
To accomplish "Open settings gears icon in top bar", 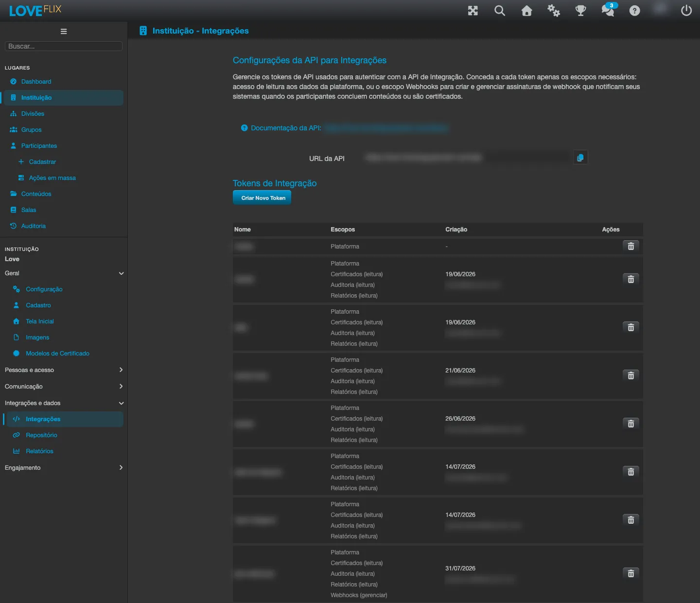I will pos(554,11).
